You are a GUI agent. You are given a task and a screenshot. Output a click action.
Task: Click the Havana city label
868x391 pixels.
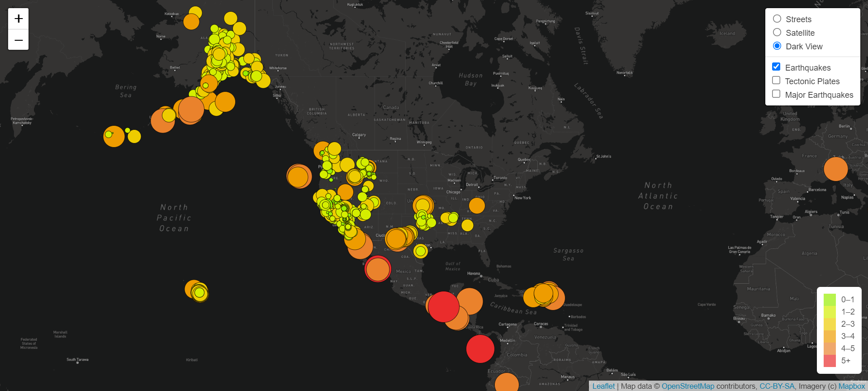point(474,273)
